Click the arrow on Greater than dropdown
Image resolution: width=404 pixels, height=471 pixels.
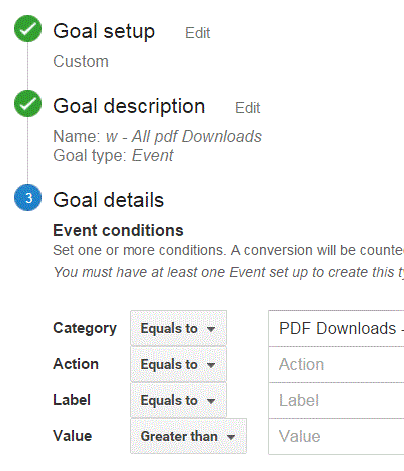(231, 437)
